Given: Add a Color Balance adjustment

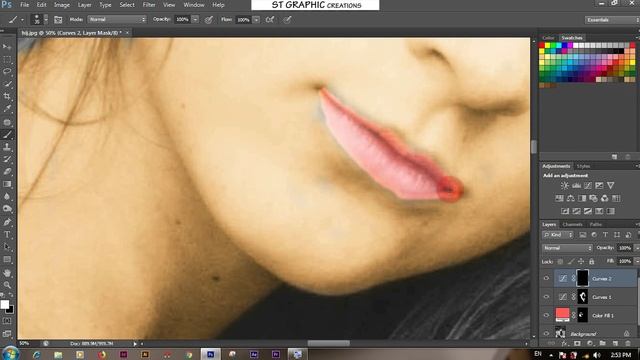Looking at the screenshot, I should pos(571,198).
